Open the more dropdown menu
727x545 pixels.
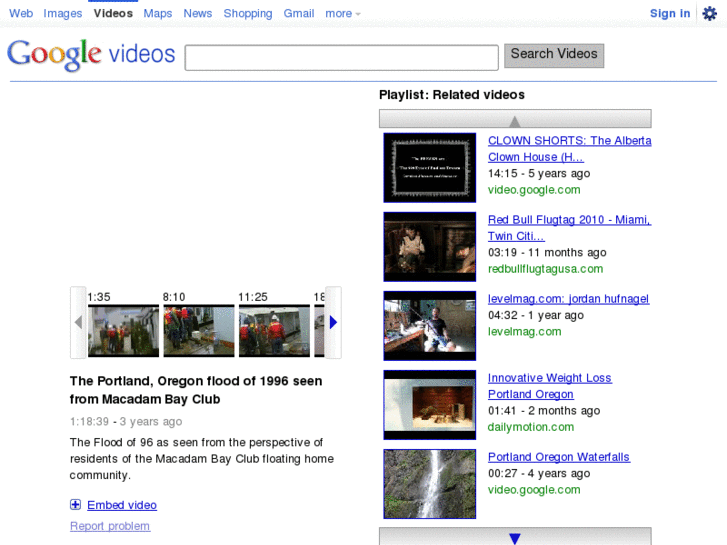tap(343, 13)
